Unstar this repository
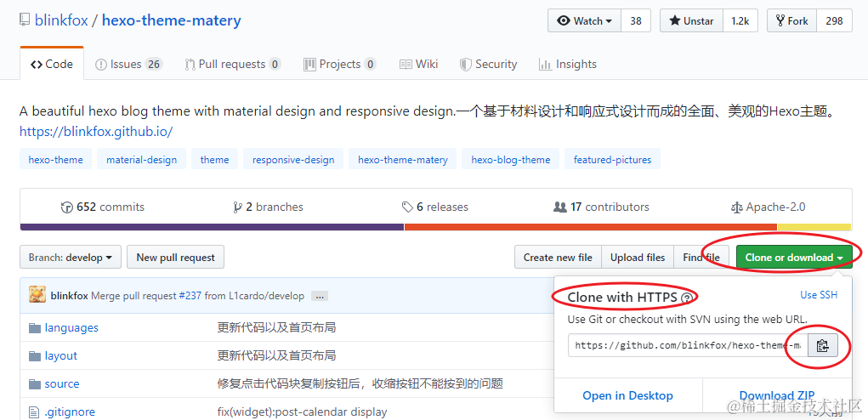Image resolution: width=868 pixels, height=420 pixels. pyautogui.click(x=691, y=21)
